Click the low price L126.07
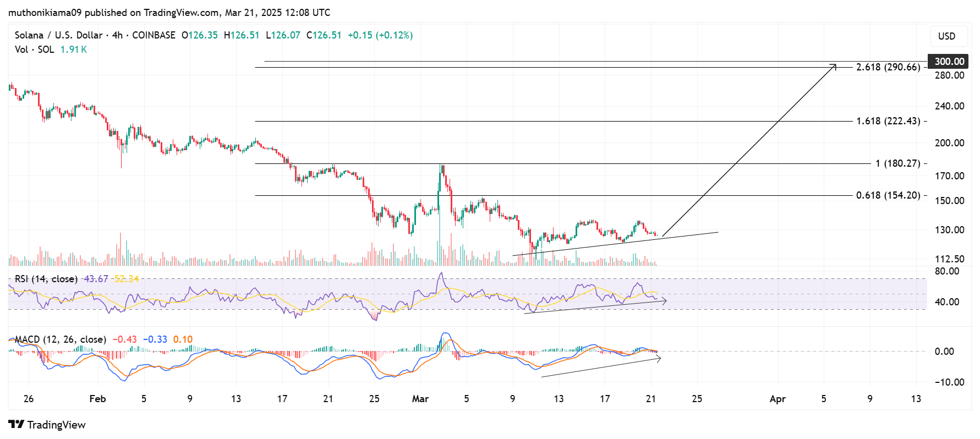 click(x=283, y=35)
